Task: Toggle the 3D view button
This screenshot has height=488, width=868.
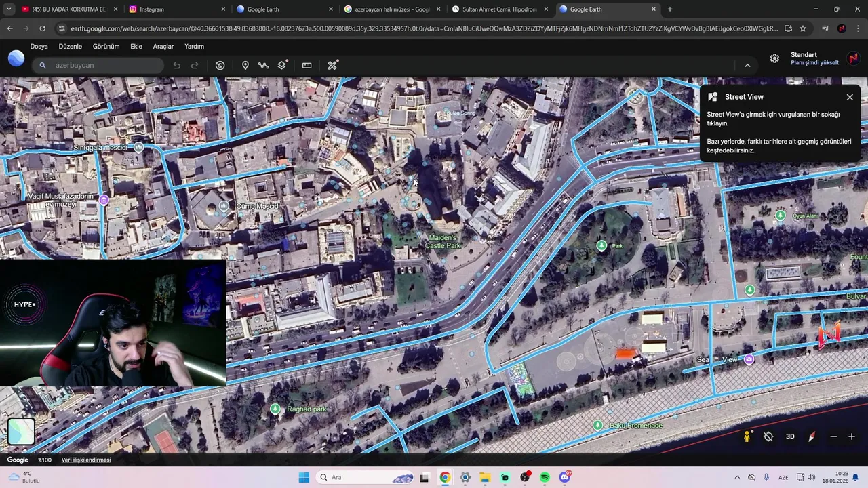Action: pyautogui.click(x=790, y=437)
